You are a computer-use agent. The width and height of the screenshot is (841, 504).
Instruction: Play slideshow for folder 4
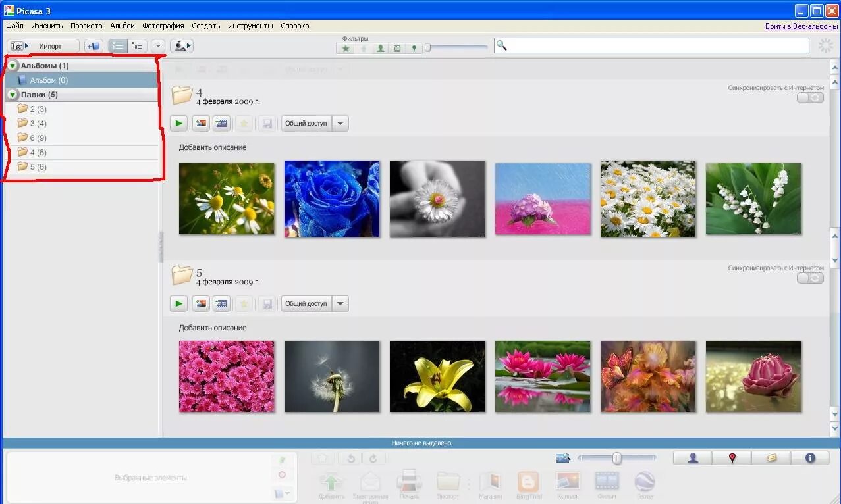[178, 123]
